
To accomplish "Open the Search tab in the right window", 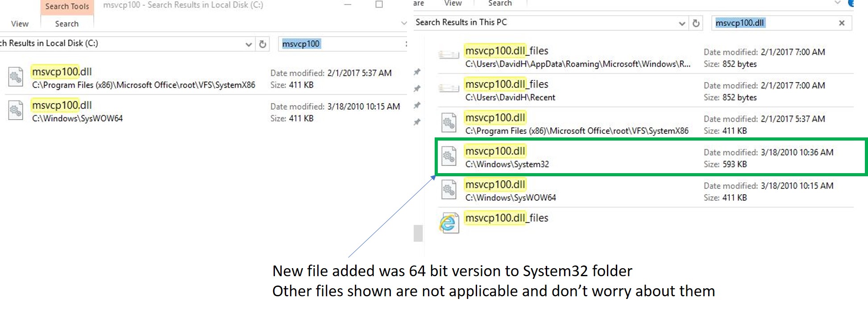I will [500, 4].
